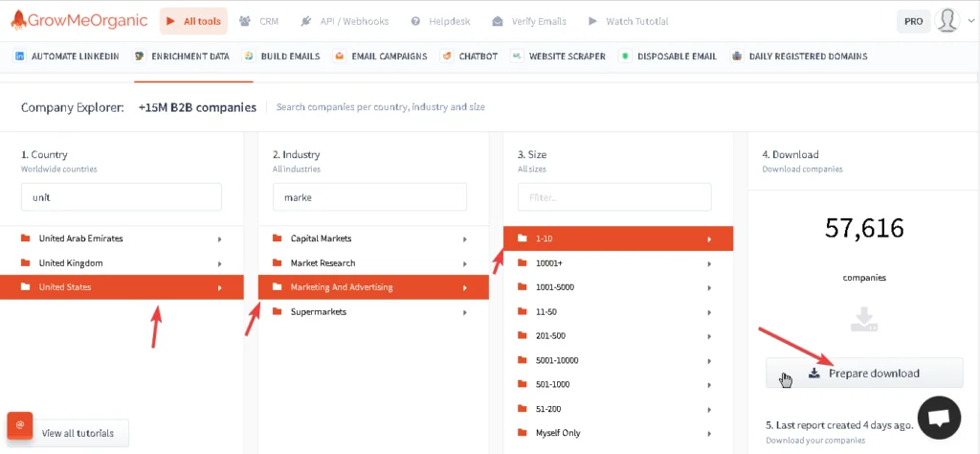Click the View all tutorials button
This screenshot has height=454, width=980.
(78, 433)
